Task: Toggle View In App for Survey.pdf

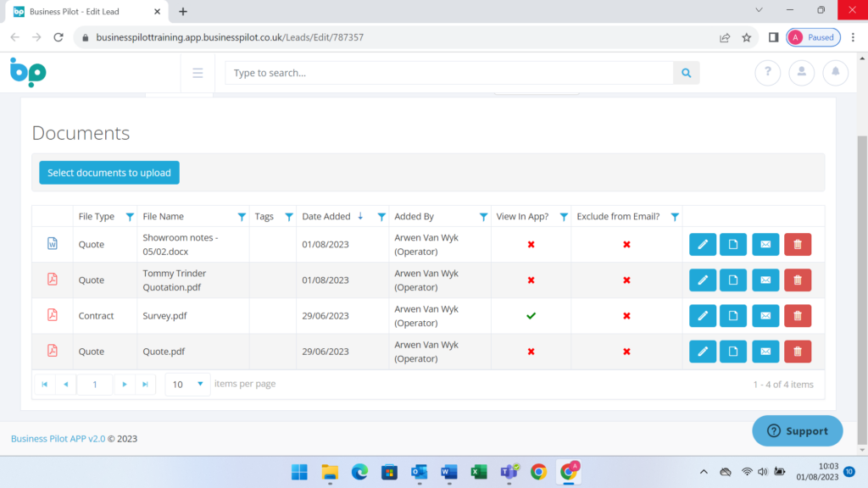Action: point(531,316)
